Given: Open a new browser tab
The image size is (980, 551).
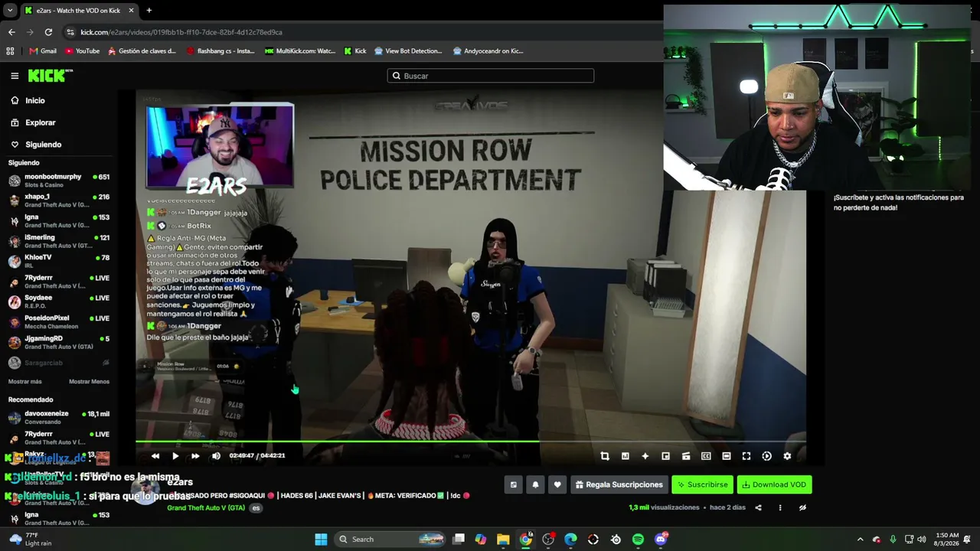Looking at the screenshot, I should [x=149, y=10].
